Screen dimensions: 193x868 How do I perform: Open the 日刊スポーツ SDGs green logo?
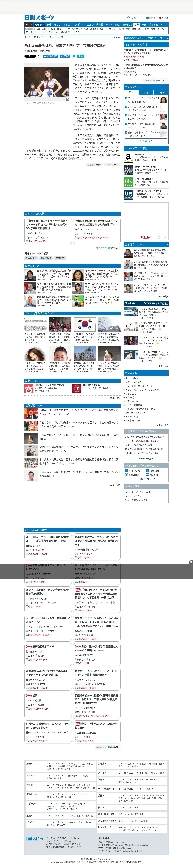click(x=128, y=182)
